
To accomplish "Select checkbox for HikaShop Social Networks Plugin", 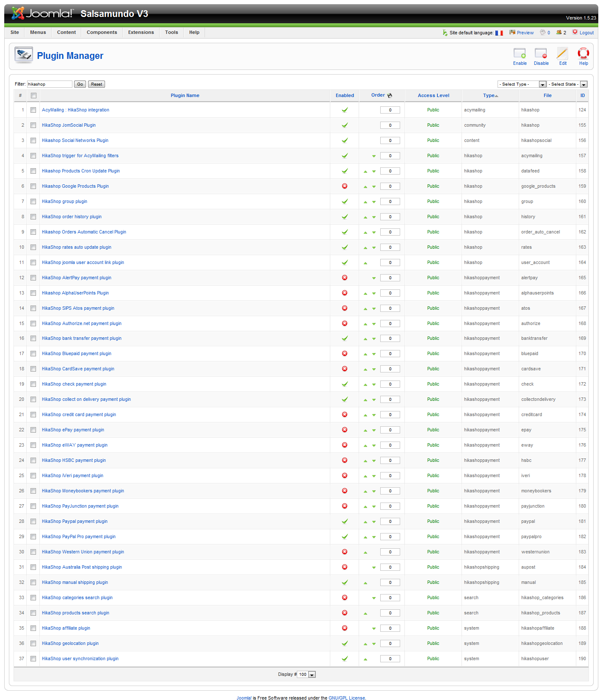I will point(33,140).
